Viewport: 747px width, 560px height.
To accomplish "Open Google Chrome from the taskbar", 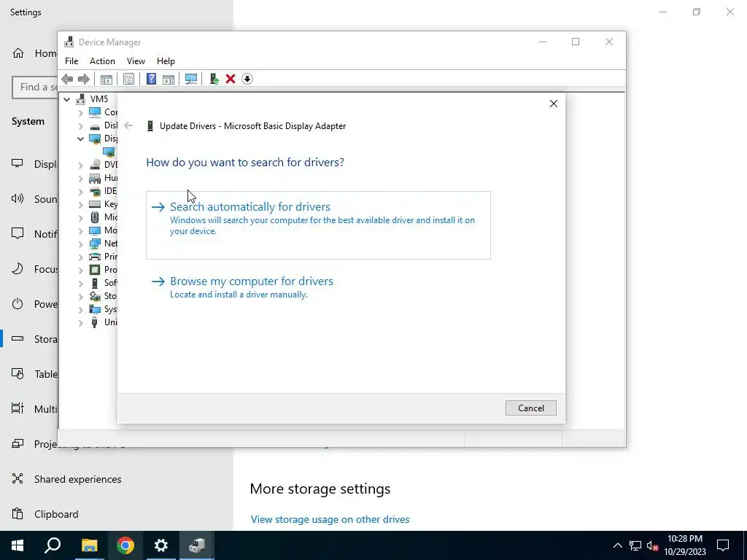I will [125, 545].
